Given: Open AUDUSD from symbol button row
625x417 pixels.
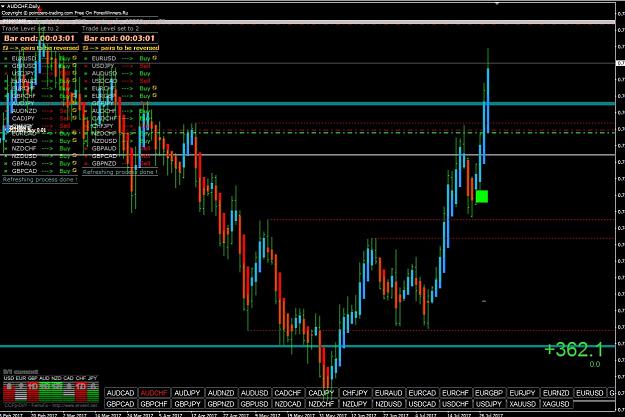Looking at the screenshot, I should click(254, 393).
